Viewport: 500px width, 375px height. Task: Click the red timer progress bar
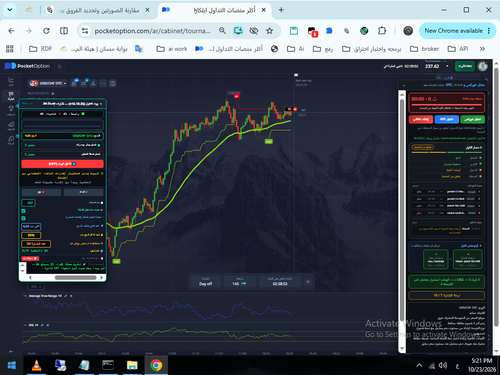(x=446, y=105)
